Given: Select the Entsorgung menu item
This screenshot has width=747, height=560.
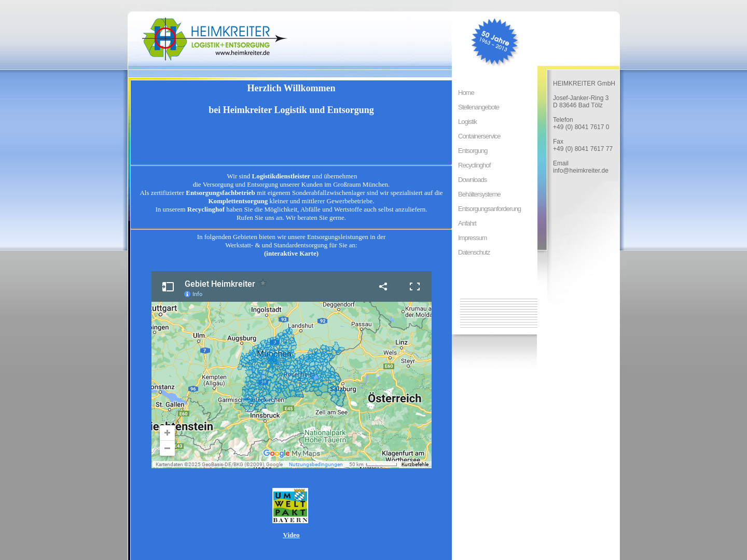Looking at the screenshot, I should click(473, 151).
